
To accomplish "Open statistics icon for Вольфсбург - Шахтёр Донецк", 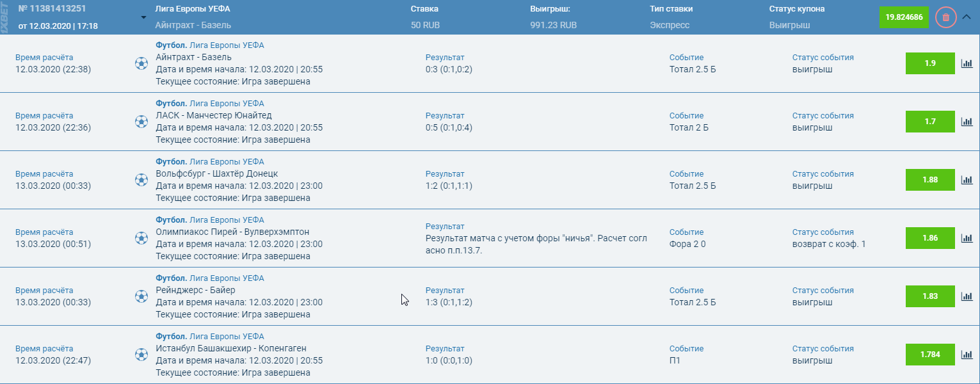I will tap(967, 180).
